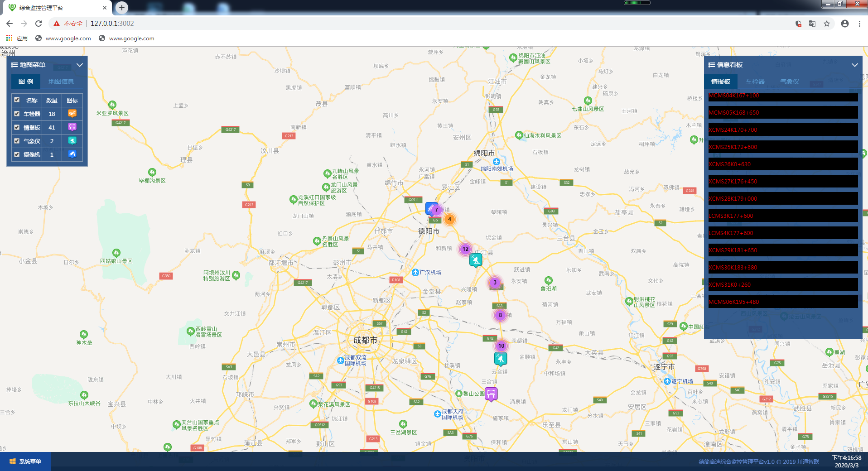
Task: Click 遂宁机场 airport icon
Action: click(667, 381)
